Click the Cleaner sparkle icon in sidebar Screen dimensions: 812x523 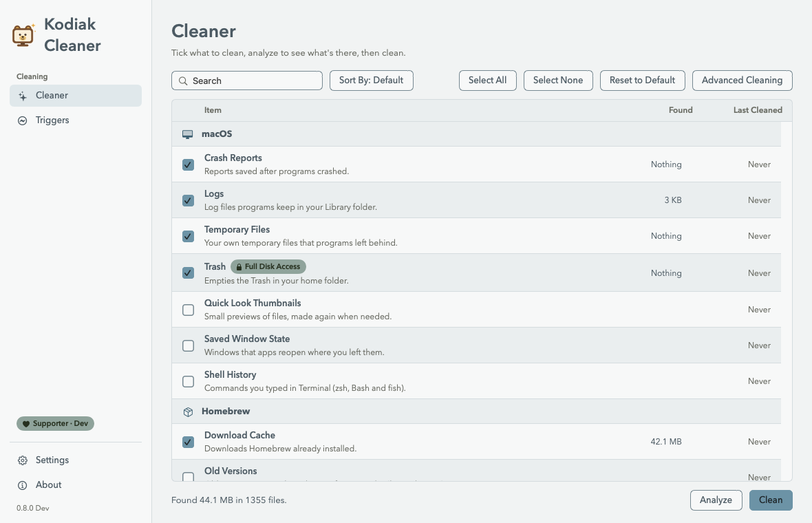[x=22, y=96]
